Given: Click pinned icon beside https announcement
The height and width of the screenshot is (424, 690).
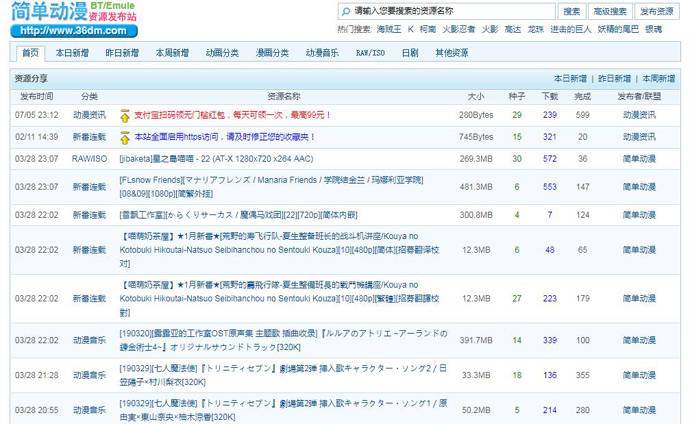Looking at the screenshot, I should (x=125, y=137).
